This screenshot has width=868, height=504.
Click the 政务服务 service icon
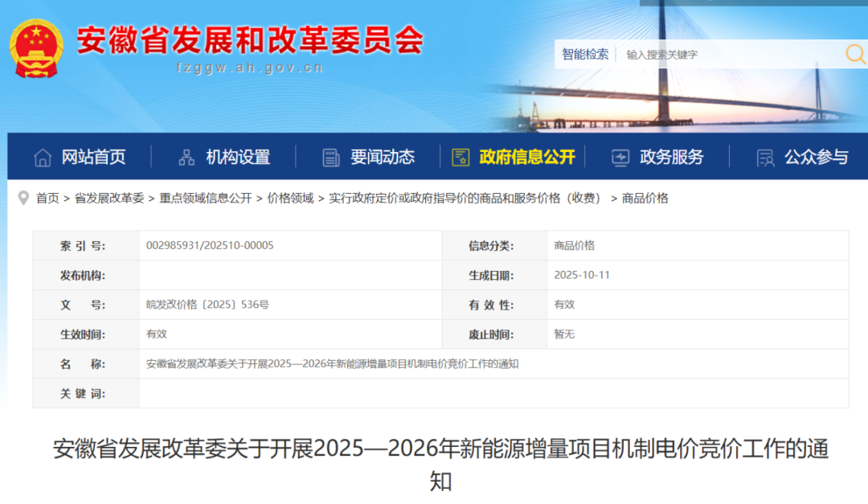(619, 157)
